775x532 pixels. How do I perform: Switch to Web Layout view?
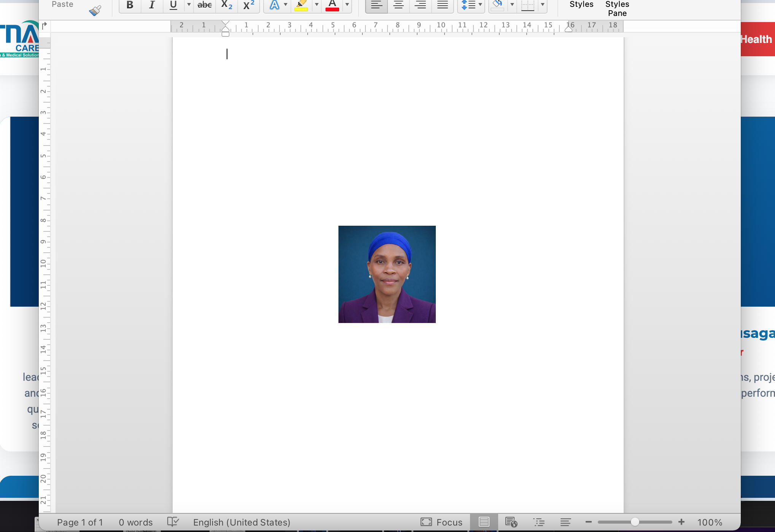[x=511, y=522]
